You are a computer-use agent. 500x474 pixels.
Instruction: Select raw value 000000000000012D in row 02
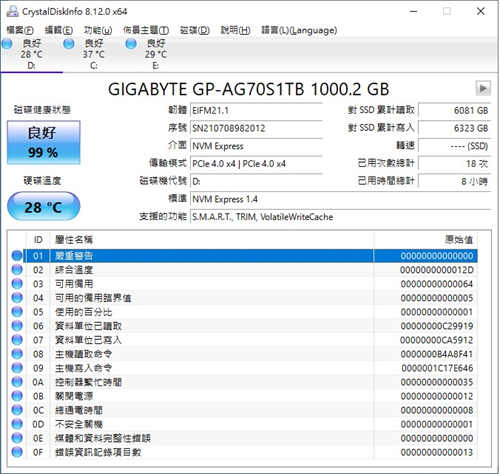point(437,270)
